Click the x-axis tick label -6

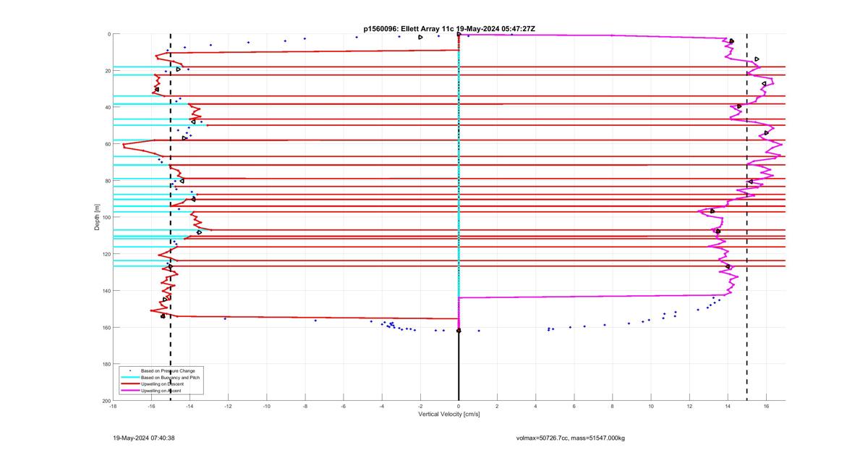tap(343, 406)
